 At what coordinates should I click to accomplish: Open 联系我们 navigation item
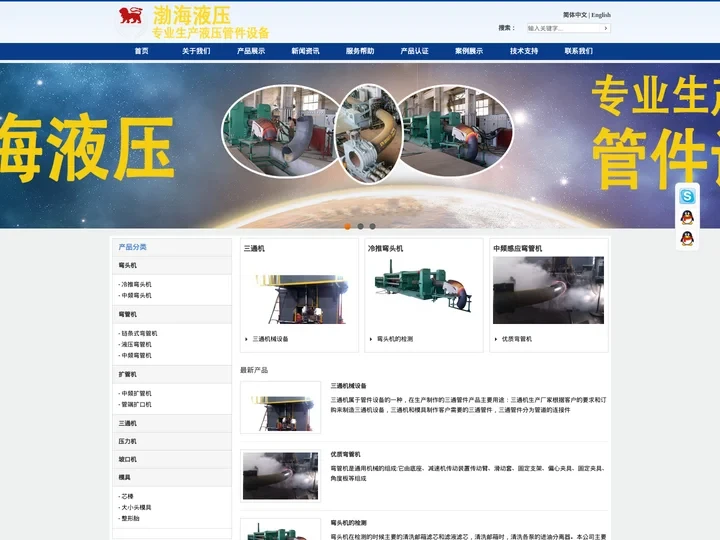[579, 51]
